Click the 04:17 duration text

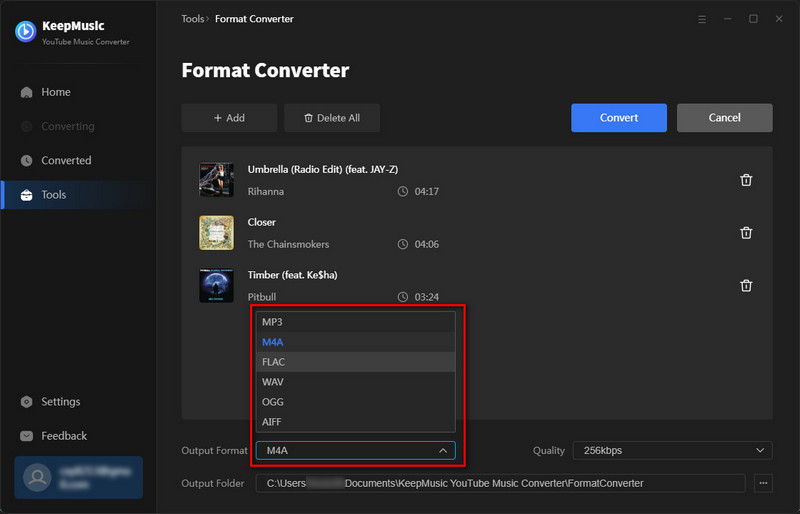pos(427,191)
